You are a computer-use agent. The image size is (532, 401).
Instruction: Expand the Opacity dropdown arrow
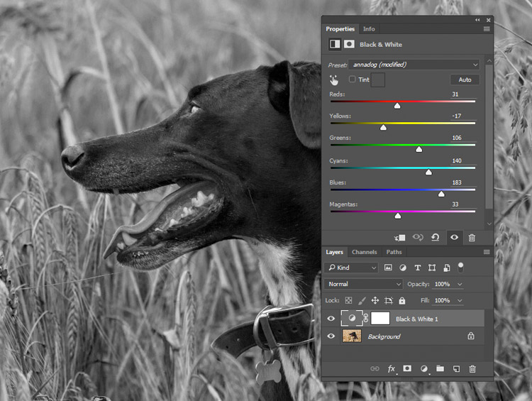click(460, 284)
